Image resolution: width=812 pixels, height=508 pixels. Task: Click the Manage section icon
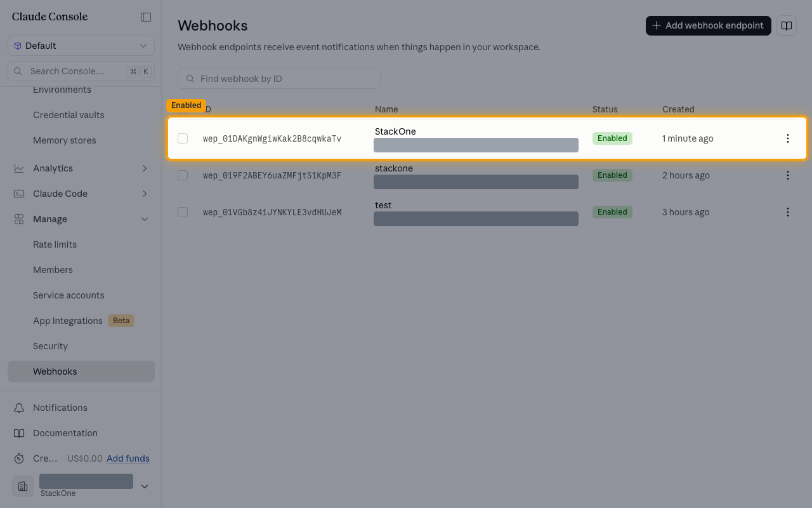[19, 219]
